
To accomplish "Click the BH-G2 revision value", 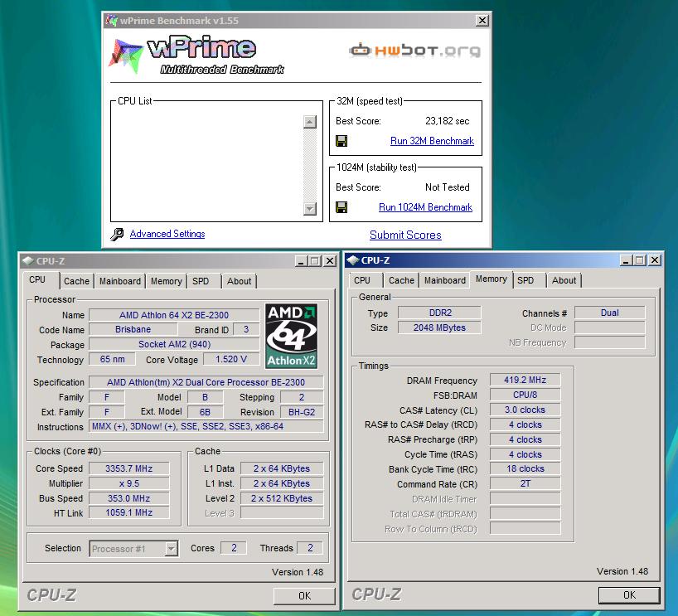I will coord(302,412).
